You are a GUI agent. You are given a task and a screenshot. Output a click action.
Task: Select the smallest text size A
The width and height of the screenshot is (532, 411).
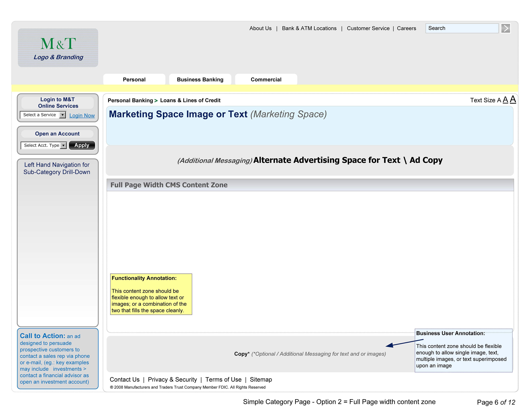point(499,100)
